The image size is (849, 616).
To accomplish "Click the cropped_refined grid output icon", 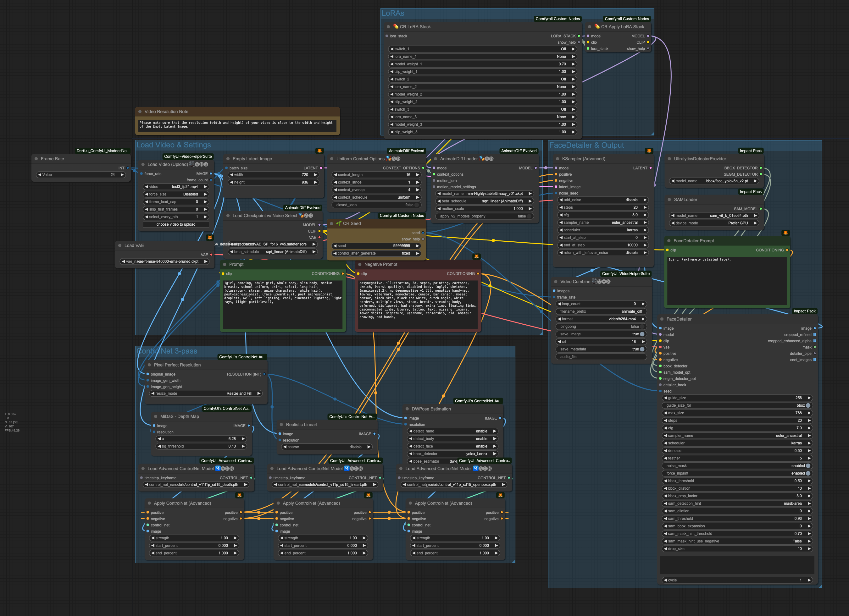I will coord(814,335).
